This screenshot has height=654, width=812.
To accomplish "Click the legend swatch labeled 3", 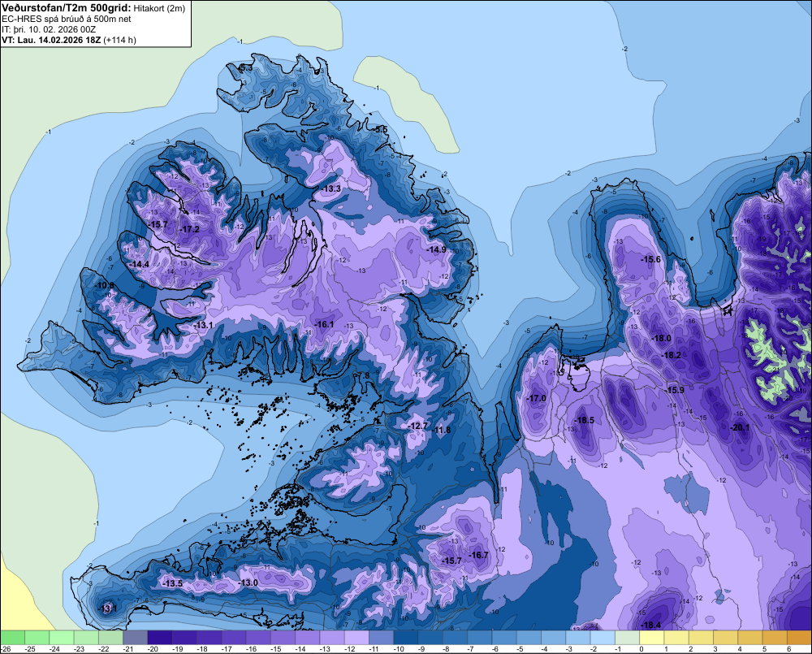I will click(x=725, y=638).
